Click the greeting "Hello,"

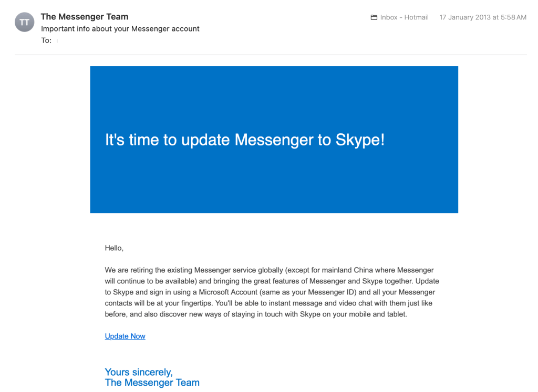pos(113,248)
